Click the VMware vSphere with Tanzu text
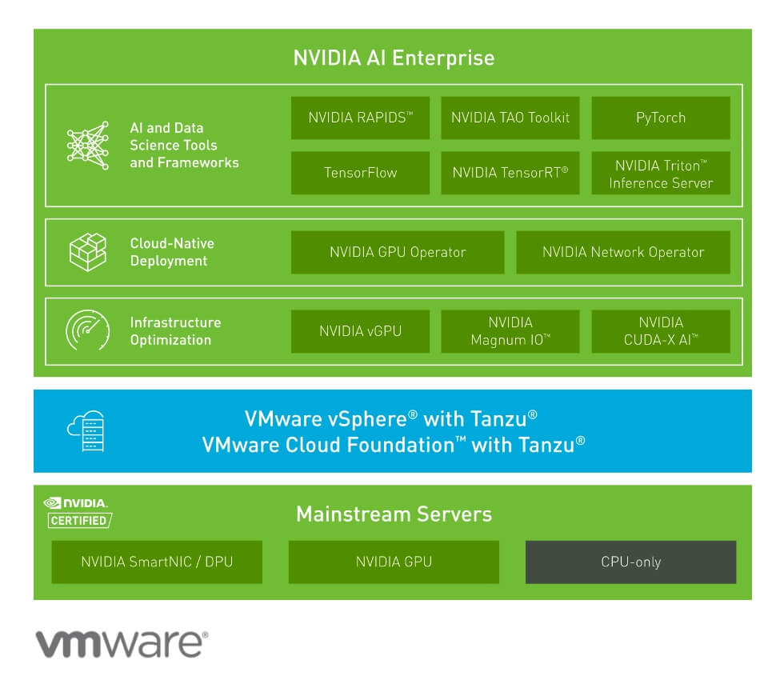The image size is (784, 688). (x=391, y=419)
